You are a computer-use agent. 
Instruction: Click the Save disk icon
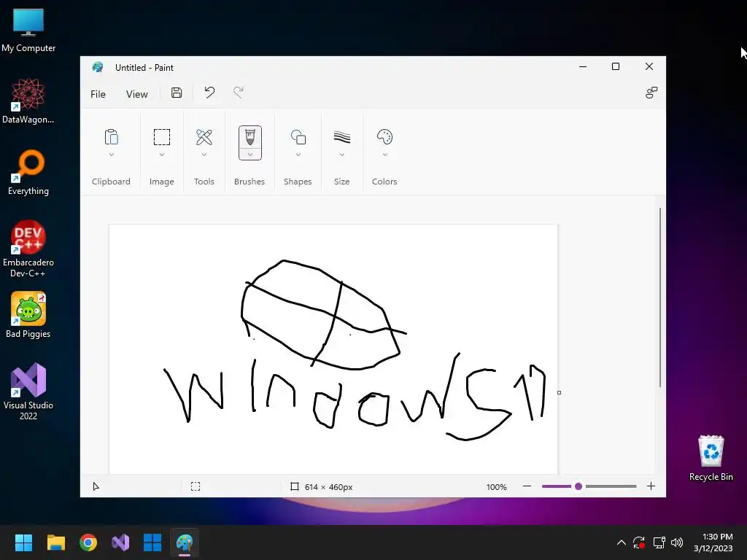177,93
